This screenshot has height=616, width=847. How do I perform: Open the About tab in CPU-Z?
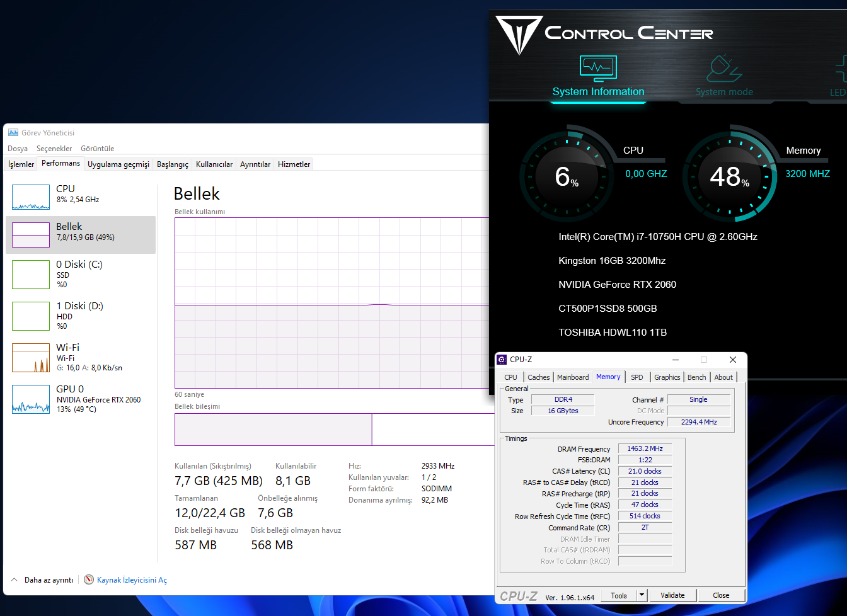pos(723,377)
